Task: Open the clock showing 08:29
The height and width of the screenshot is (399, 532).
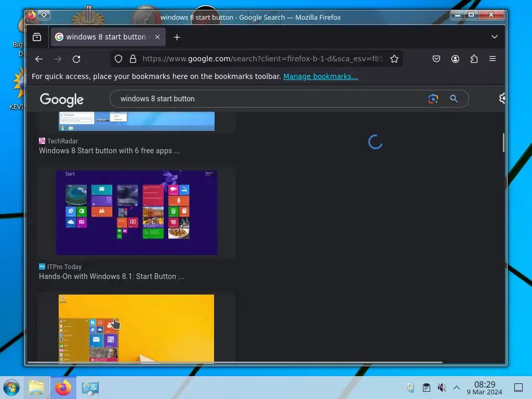Action: click(x=485, y=388)
